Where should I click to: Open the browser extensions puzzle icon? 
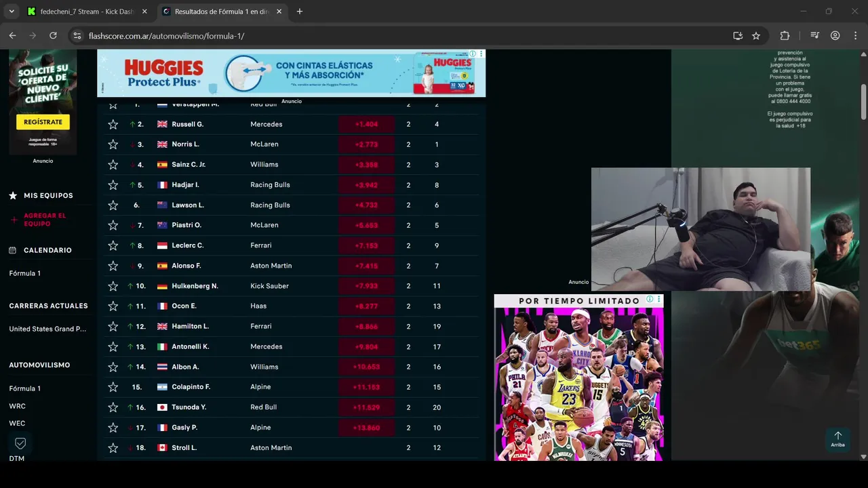(785, 36)
